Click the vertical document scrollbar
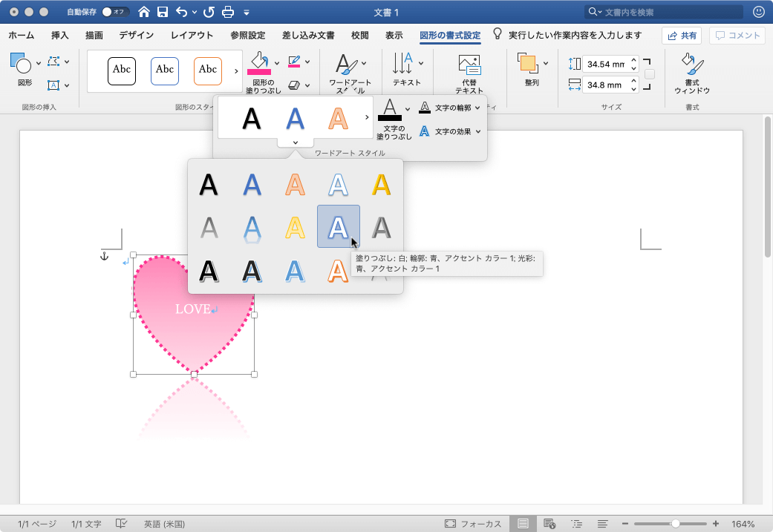 [x=767, y=186]
